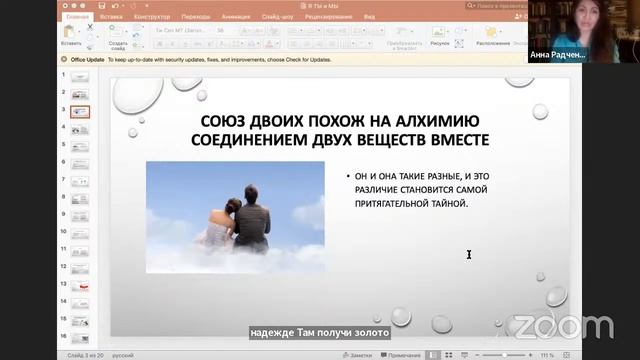Image resolution: width=640 pixels, height=360 pixels.
Task: Toggle the Заметки notes pane
Action: (x=357, y=355)
